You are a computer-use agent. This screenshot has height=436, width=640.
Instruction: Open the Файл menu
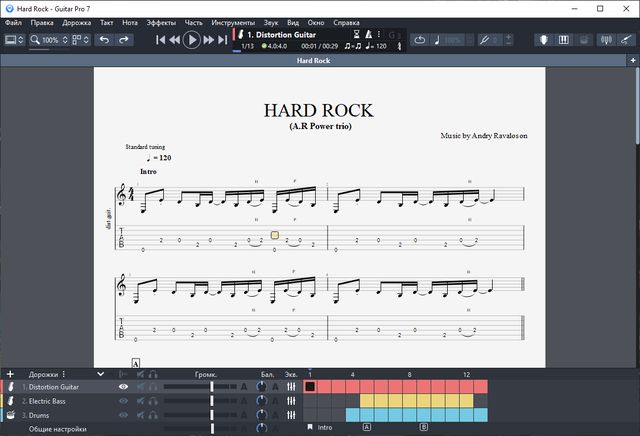tap(13, 21)
